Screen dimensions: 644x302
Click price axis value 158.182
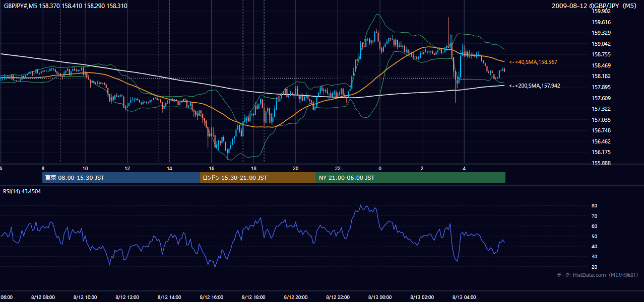pyautogui.click(x=602, y=76)
